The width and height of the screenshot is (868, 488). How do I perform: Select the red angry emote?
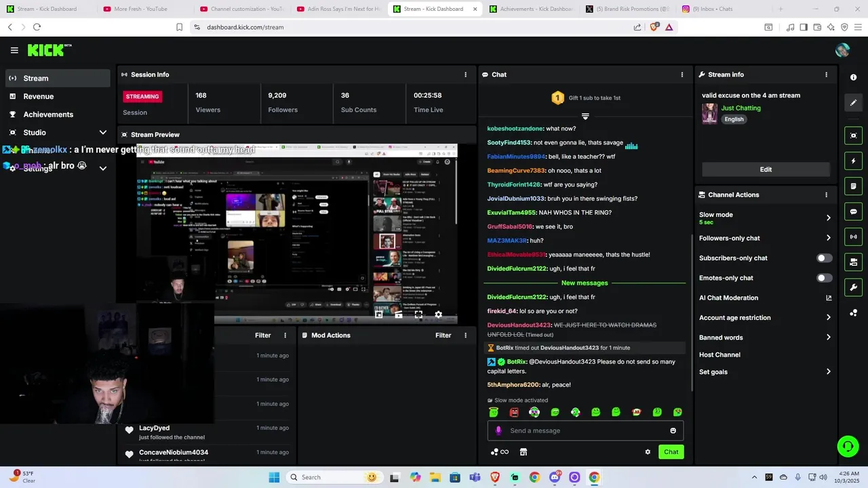tap(514, 411)
